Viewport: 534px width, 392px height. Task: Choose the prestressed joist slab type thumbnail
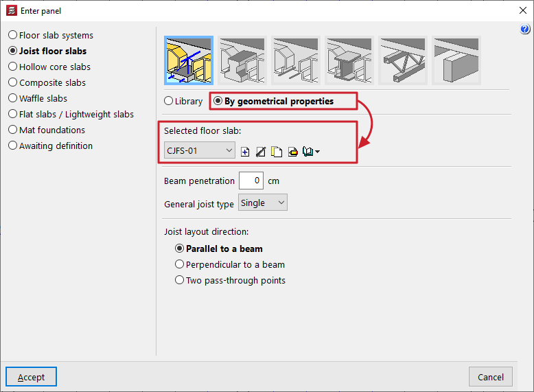[x=296, y=60]
